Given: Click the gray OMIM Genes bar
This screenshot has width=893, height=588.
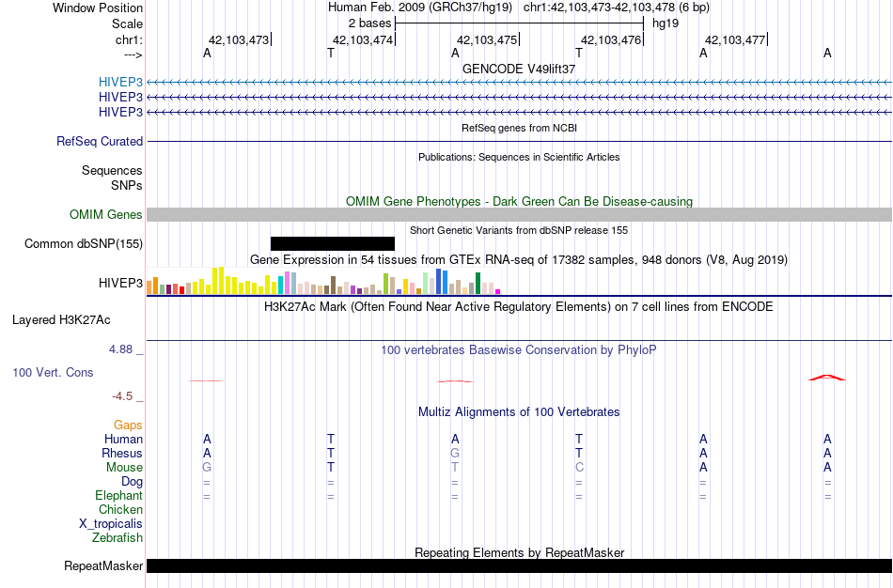Looking at the screenshot, I should (520, 214).
